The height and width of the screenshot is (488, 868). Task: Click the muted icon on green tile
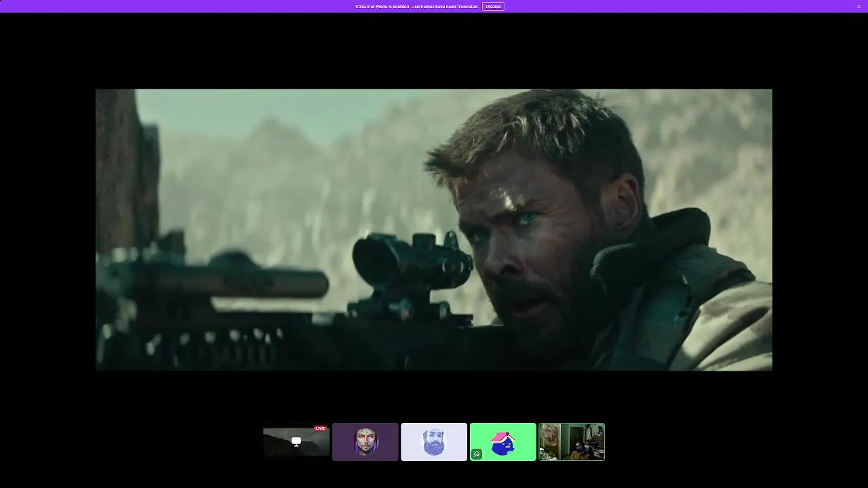[x=477, y=454]
